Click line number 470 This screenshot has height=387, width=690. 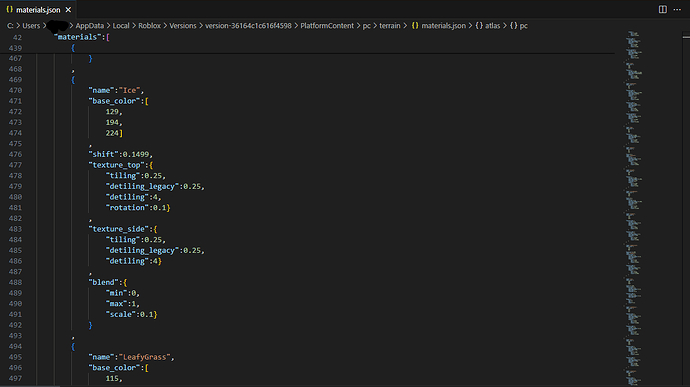[x=15, y=90]
